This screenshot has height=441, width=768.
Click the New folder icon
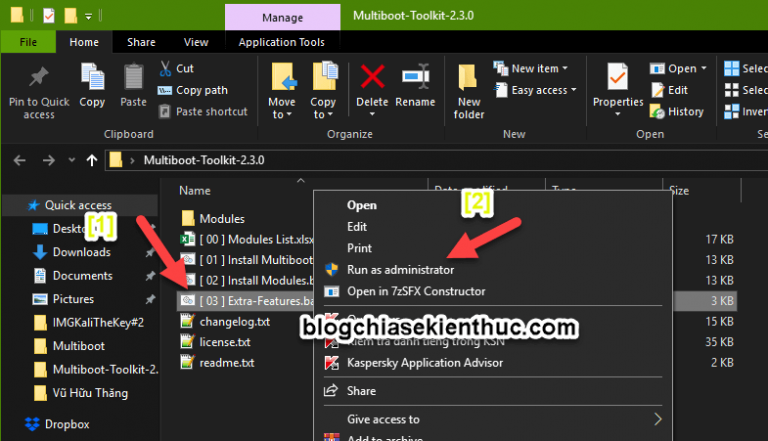point(469,80)
